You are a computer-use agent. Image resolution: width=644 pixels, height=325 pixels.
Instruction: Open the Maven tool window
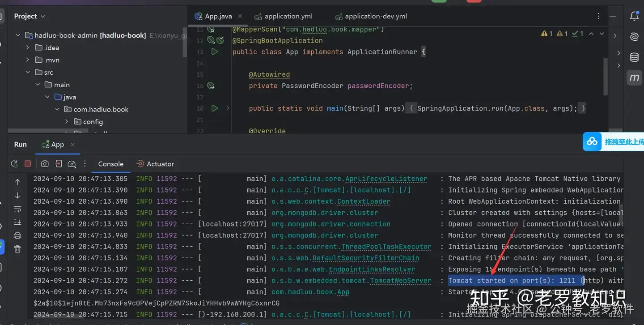634,77
